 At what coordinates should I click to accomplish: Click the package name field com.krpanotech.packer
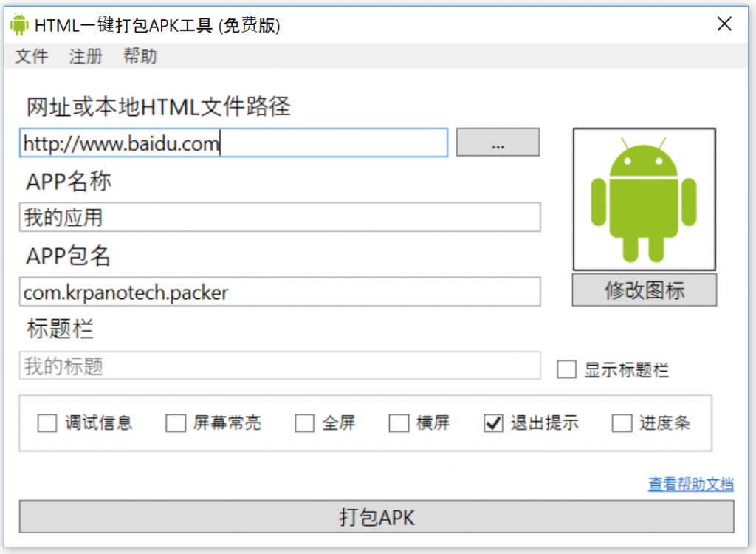[280, 292]
